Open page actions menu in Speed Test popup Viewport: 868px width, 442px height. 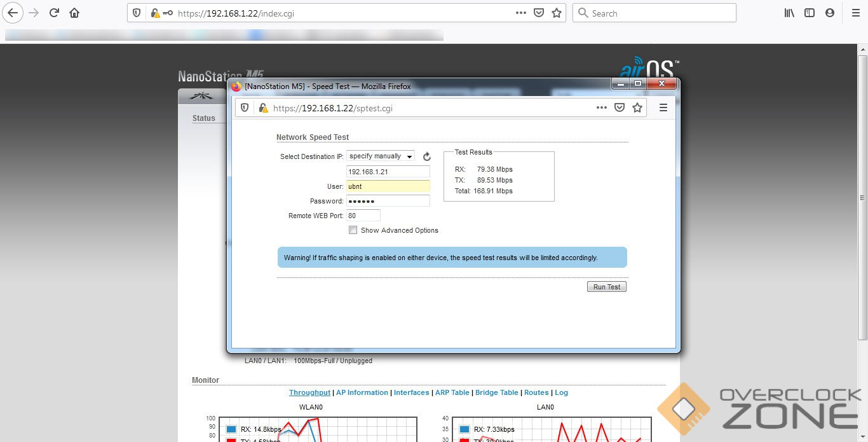pyautogui.click(x=602, y=107)
